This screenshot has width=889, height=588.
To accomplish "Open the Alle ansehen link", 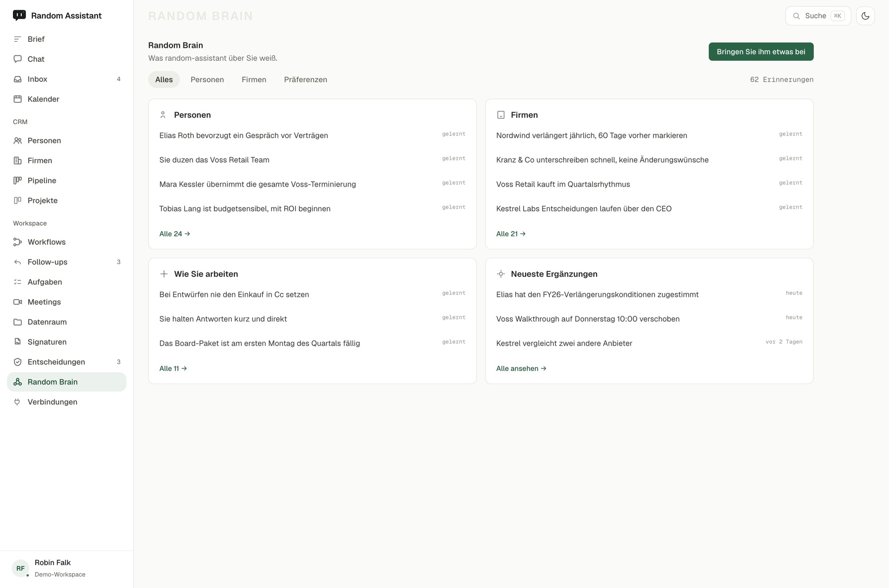I will click(x=521, y=368).
